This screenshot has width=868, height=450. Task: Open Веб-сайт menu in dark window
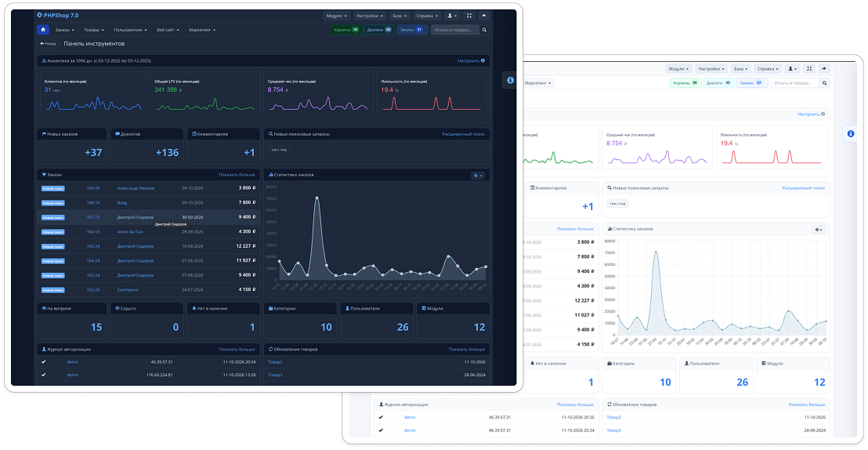pos(168,30)
